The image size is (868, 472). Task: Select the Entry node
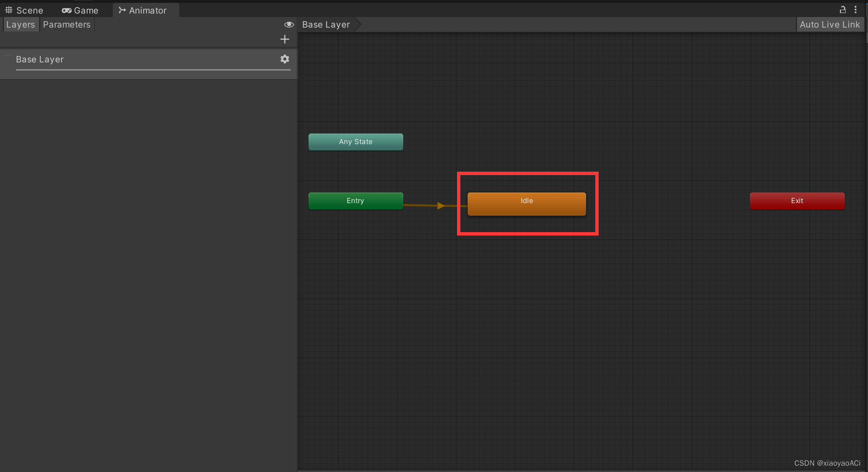coord(356,201)
